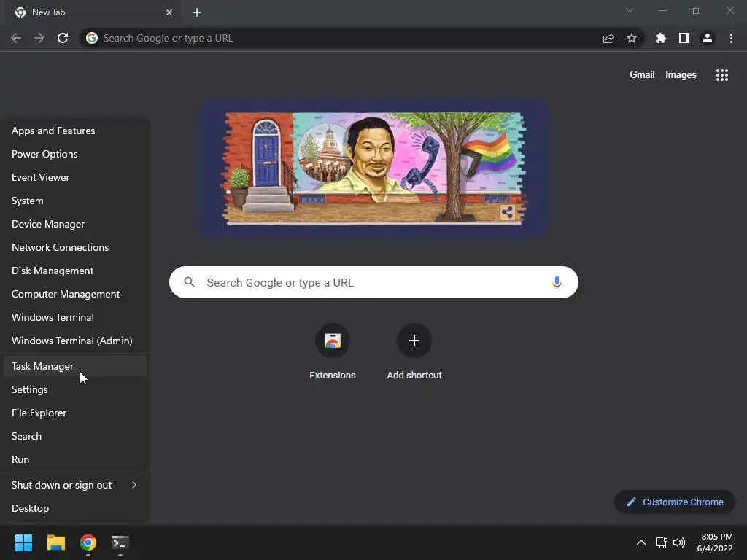Open Device Manager
The image size is (747, 560).
(75, 224)
